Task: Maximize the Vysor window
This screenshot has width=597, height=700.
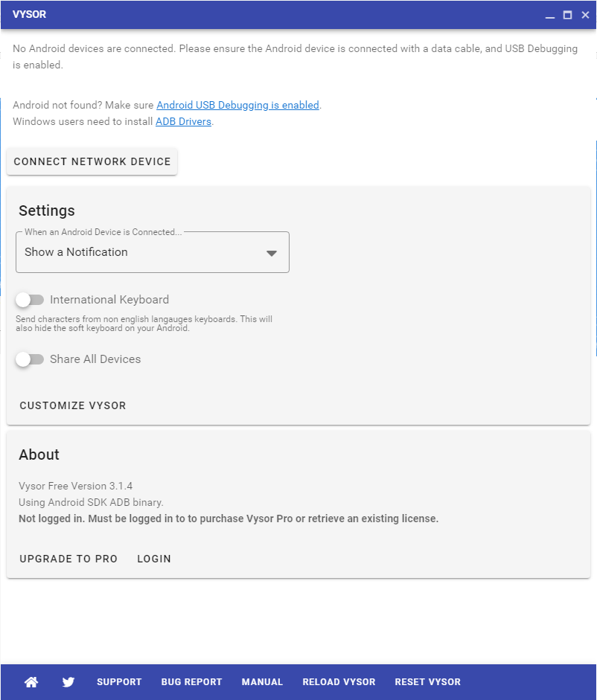Action: tap(567, 15)
